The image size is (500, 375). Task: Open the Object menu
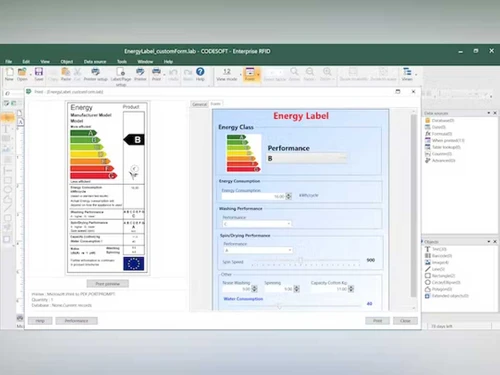click(x=67, y=62)
